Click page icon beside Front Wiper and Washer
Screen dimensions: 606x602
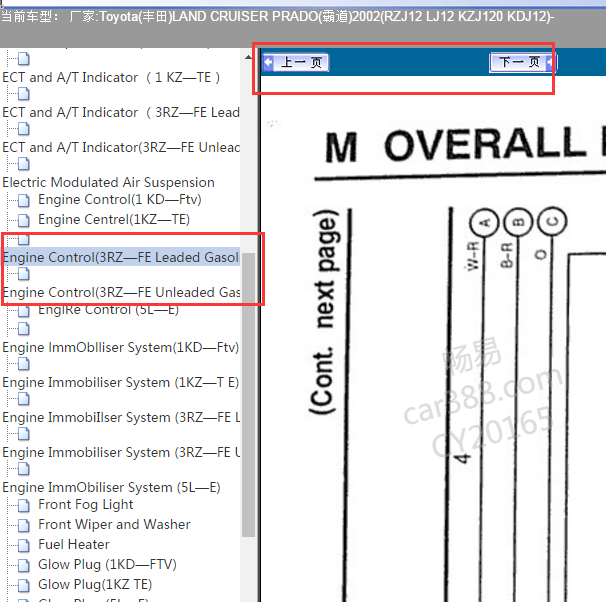click(x=24, y=525)
